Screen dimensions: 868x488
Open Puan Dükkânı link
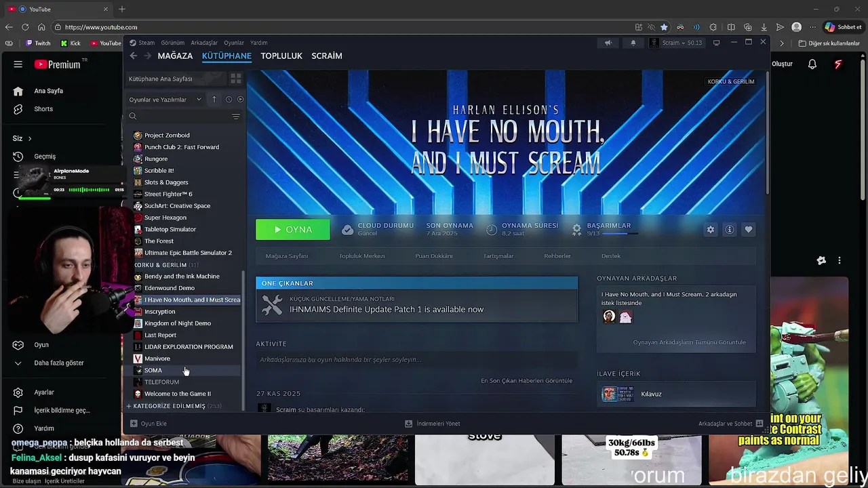(x=434, y=256)
